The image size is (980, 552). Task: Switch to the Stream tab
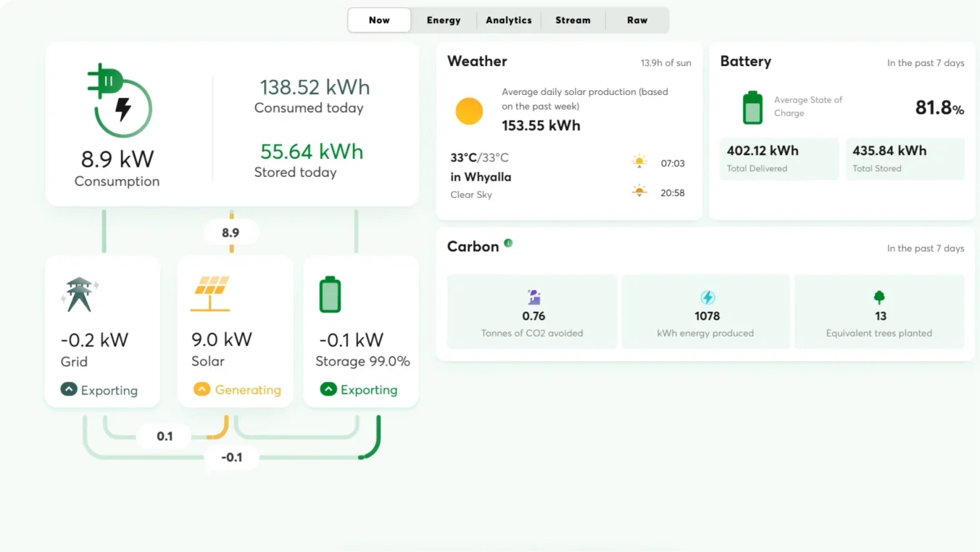(x=573, y=20)
